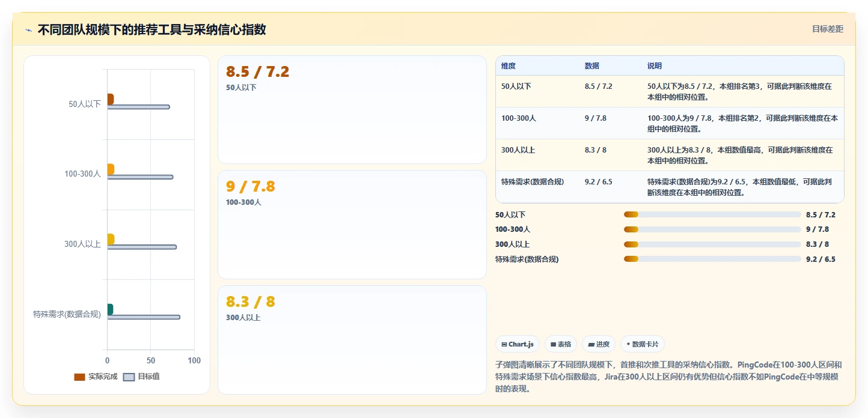Viewport: 868px width, 418px height.
Task: Toggle the 实际完成 legend swatch
Action: (x=79, y=377)
